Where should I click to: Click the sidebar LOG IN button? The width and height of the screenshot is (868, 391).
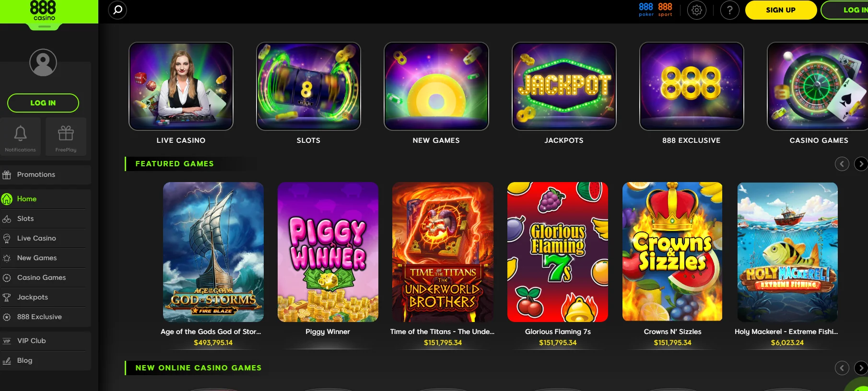(43, 103)
